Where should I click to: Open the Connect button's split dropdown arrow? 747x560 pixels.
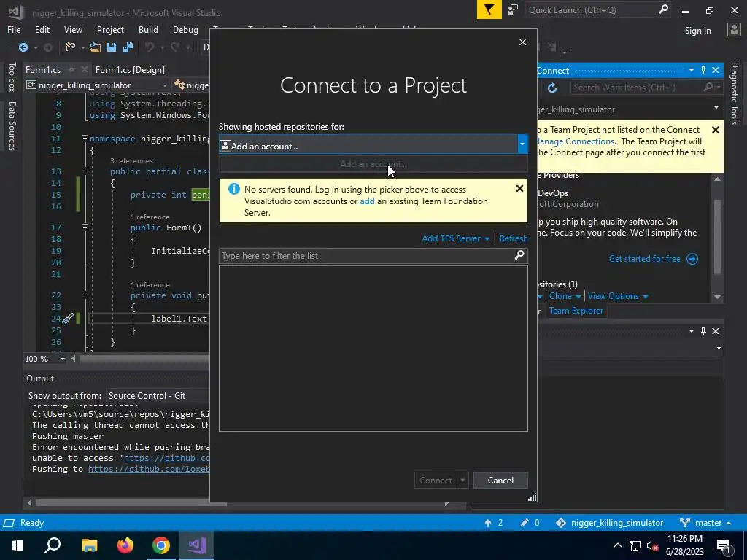[462, 481]
